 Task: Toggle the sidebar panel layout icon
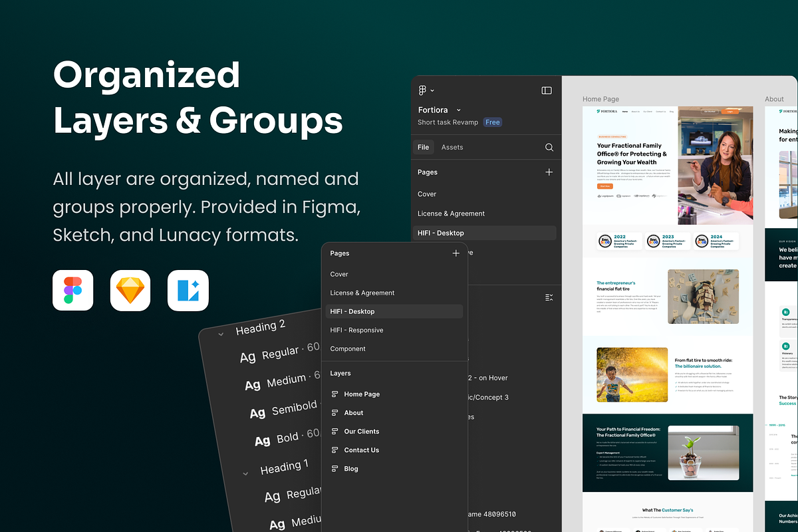click(x=547, y=90)
